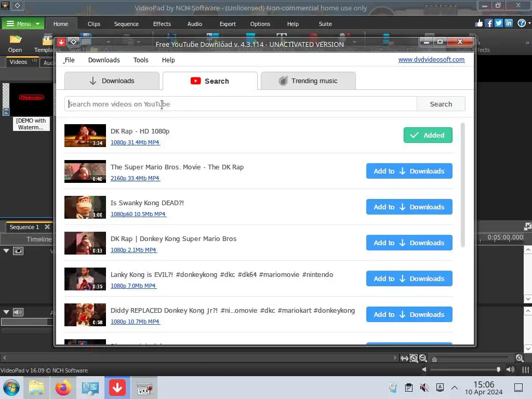Click the speaker volume icon in status bar

tap(510, 369)
